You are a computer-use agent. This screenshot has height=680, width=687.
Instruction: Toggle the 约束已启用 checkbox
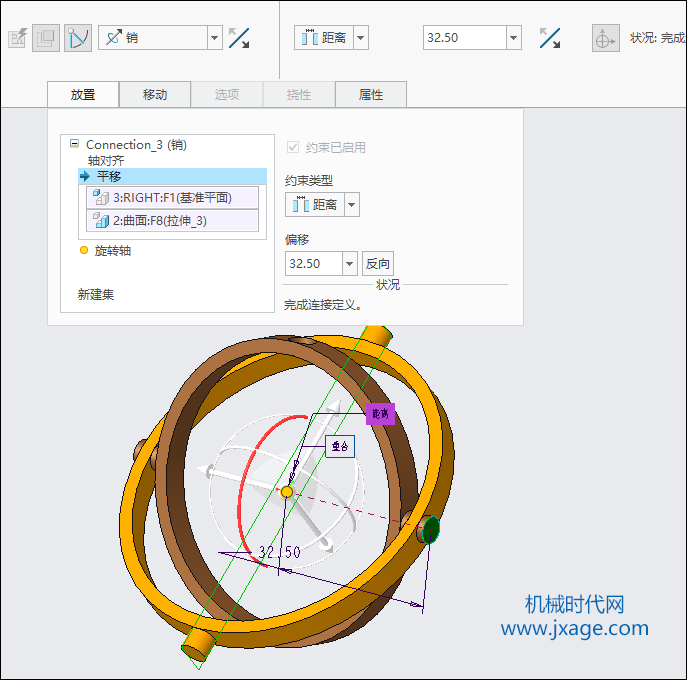click(293, 147)
